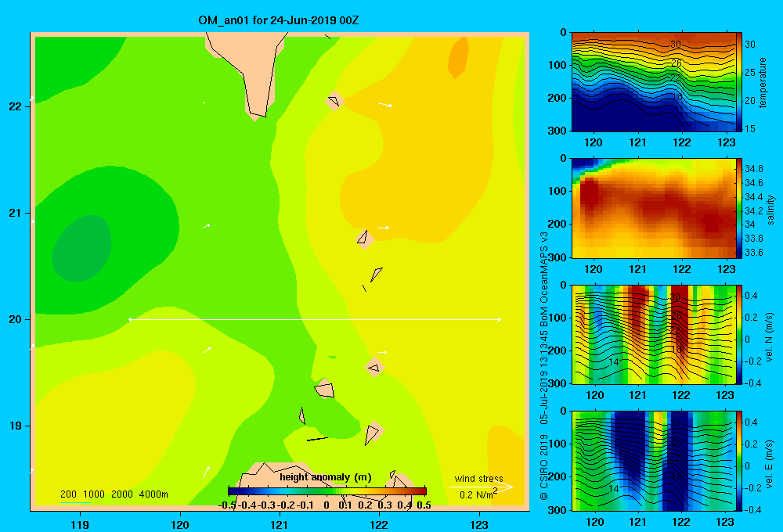Click the temperature color scale bar
783x532 pixels.
739,82
